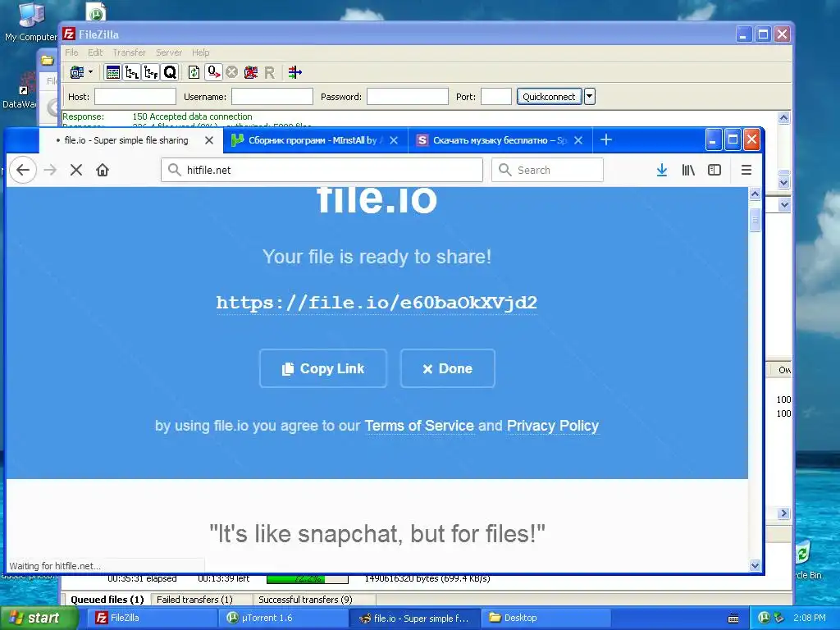Click Copy Link button

tap(323, 368)
